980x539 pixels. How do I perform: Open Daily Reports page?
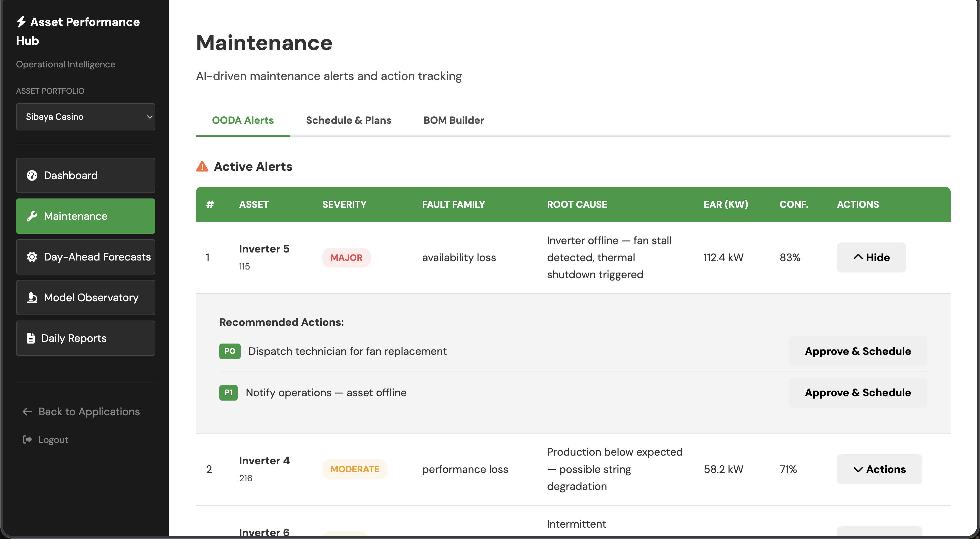[x=86, y=339]
